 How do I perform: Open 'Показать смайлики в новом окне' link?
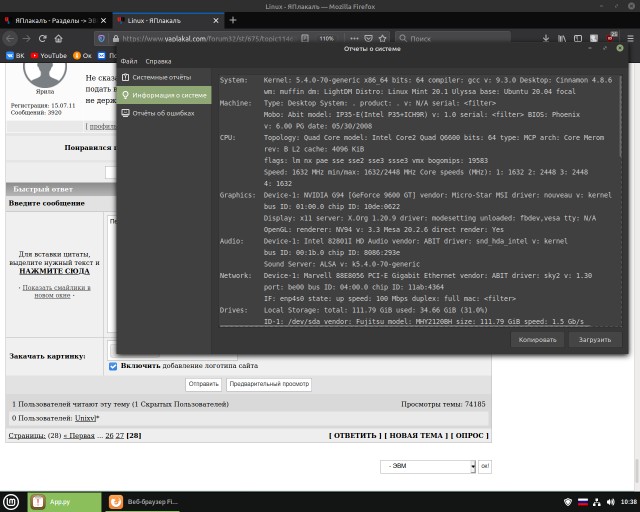[x=56, y=291]
